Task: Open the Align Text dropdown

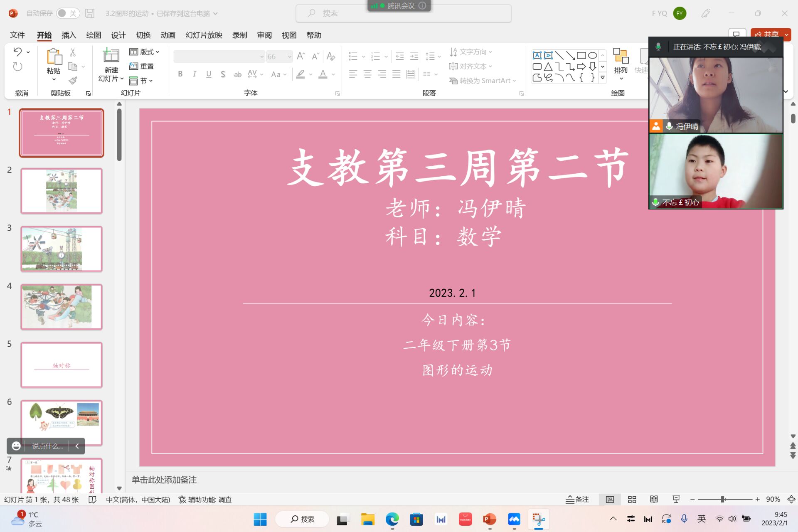Action: [470, 66]
